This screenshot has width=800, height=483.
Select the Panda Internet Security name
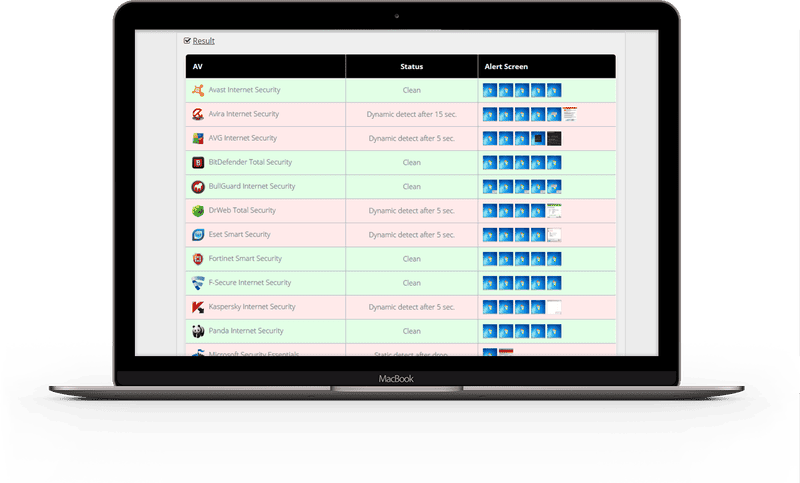point(246,331)
